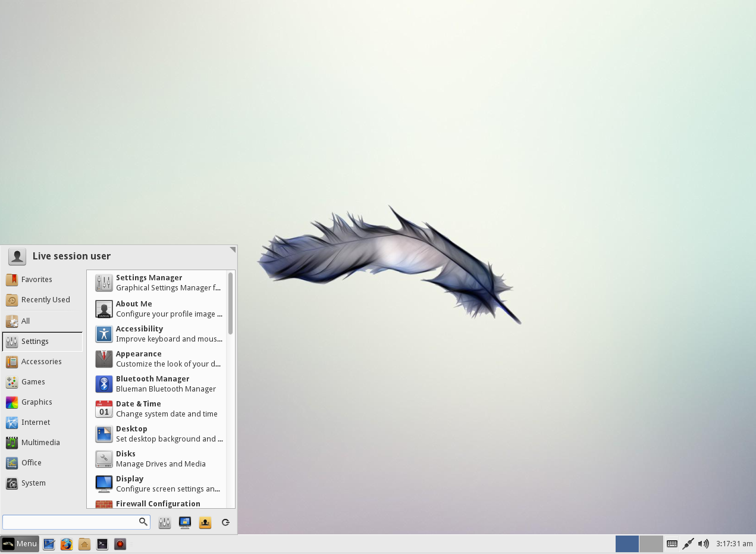
Task: Click the Menu button on the panel
Action: [20, 544]
